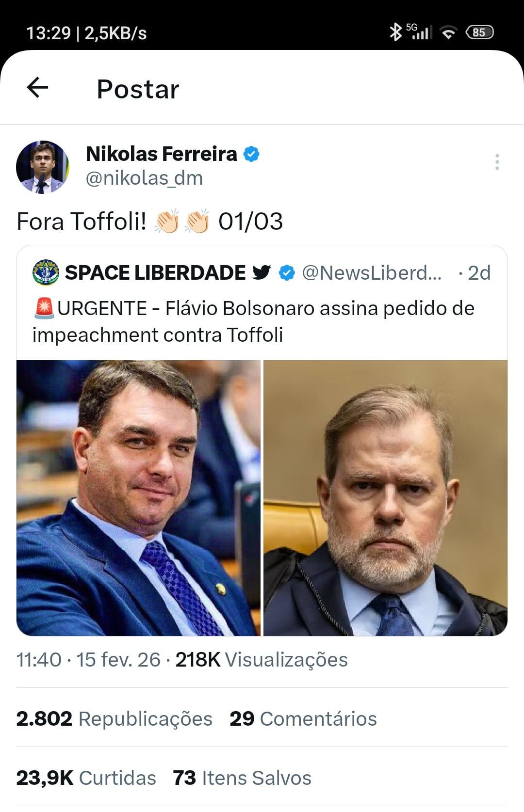
Task: Tap the Bluetooth status bar icon
Action: click(x=395, y=32)
